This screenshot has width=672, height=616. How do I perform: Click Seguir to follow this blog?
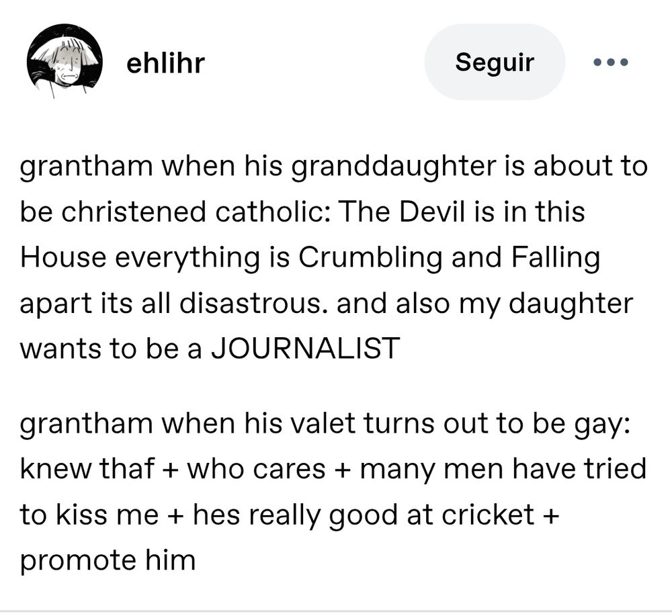point(494,62)
